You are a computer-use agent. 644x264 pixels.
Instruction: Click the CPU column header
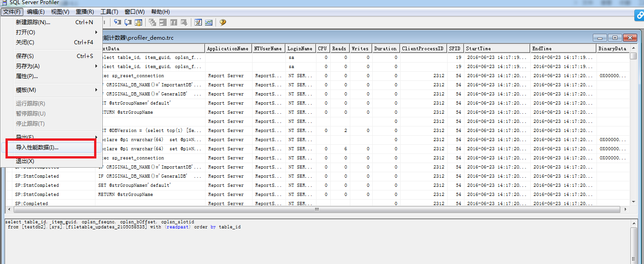tap(322, 48)
